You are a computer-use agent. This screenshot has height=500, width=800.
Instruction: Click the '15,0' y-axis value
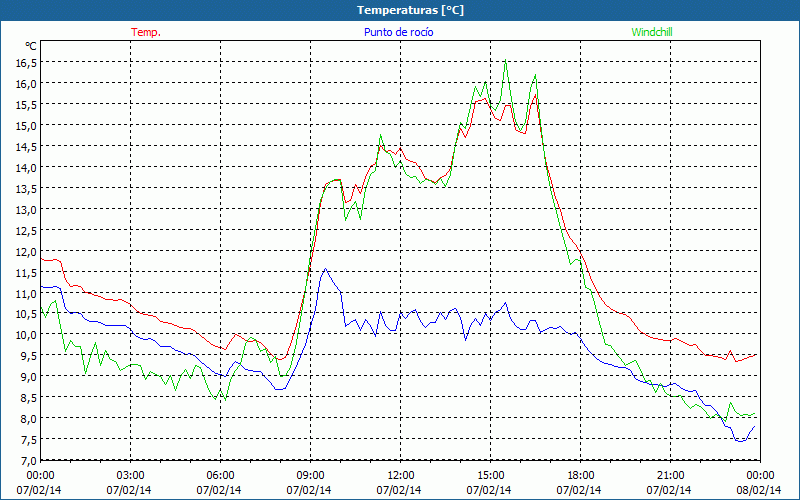(27, 125)
